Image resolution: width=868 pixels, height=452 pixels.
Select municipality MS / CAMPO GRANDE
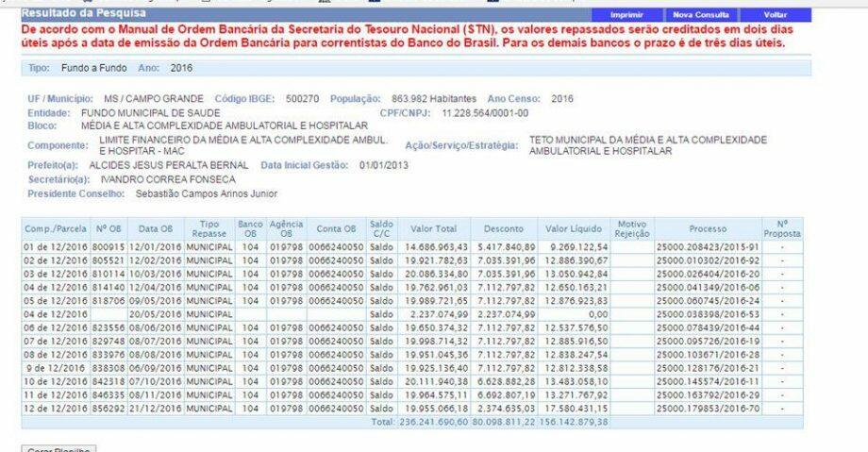[x=154, y=99]
